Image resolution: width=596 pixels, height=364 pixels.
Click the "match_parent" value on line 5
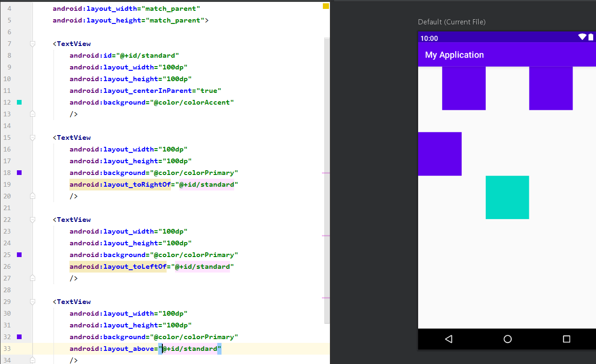click(x=175, y=20)
